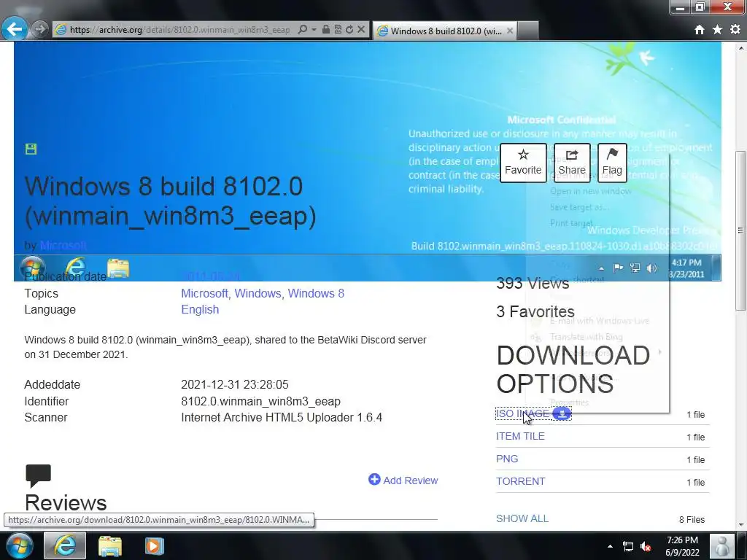
Task: Click the Add Review plus icon
Action: 374,480
